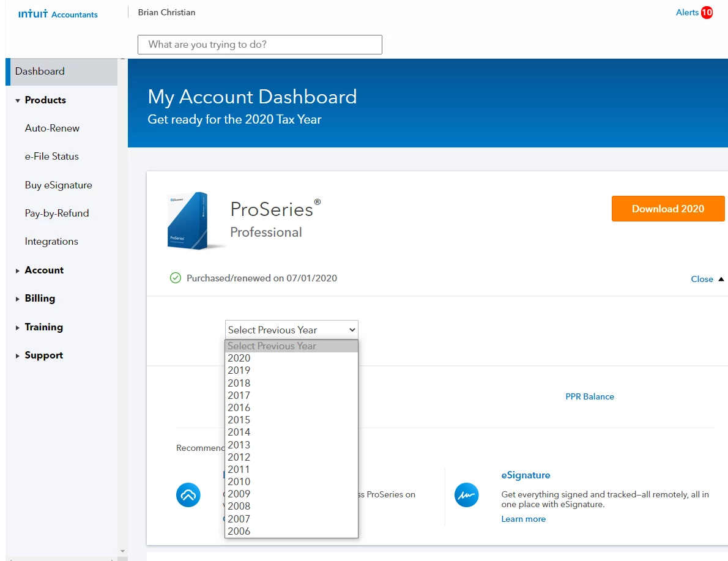Image resolution: width=728 pixels, height=561 pixels.
Task: Click the Brian Christian user name
Action: (x=166, y=12)
